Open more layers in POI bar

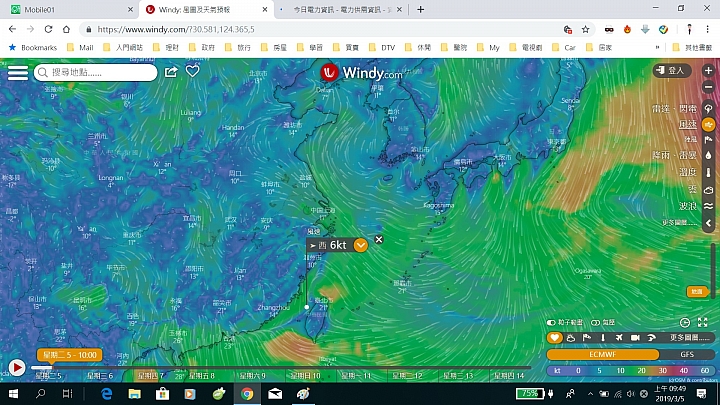(x=689, y=338)
